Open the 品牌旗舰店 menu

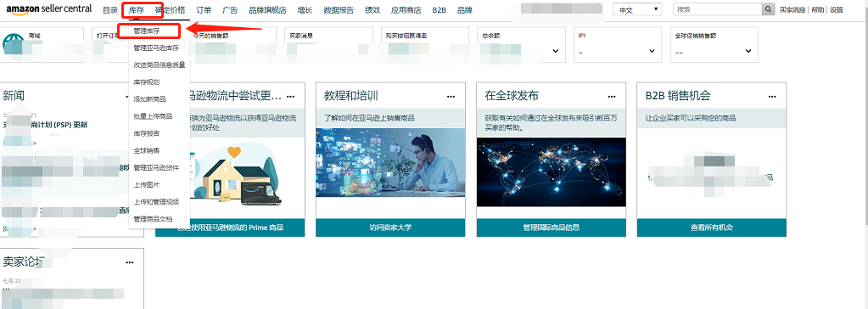tap(267, 10)
